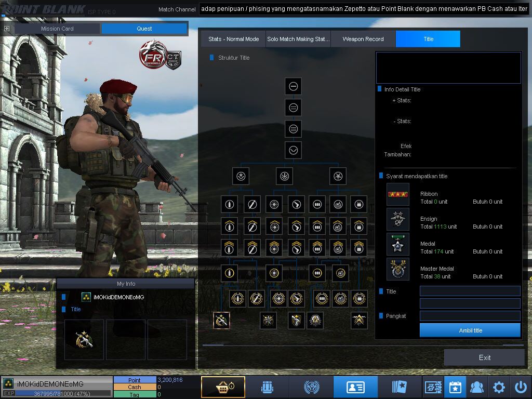Open the Stats - Normal Mode tab
This screenshot has width=532, height=399.
coord(233,39)
